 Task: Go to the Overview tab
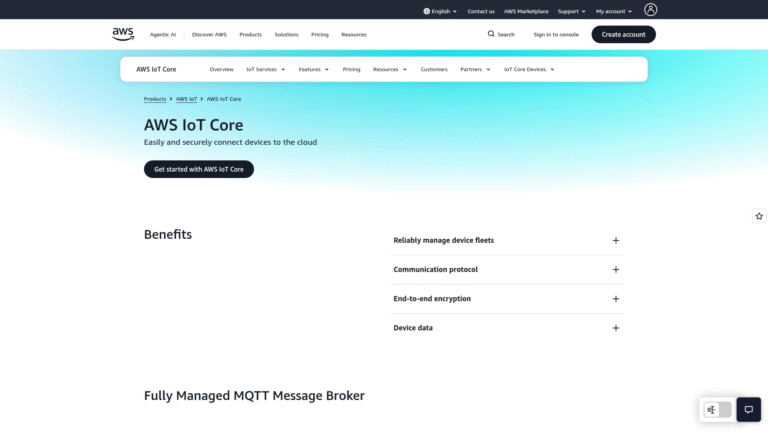click(x=221, y=70)
